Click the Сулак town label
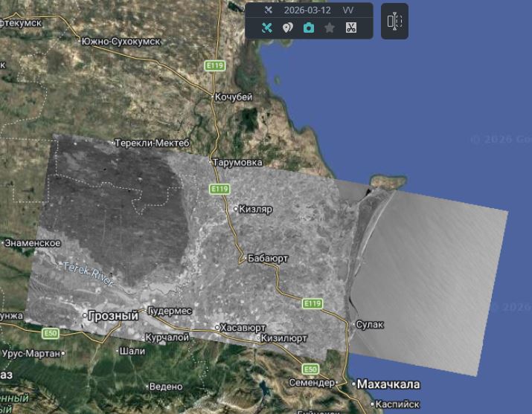Screen dimensions: 532x414 pyautogui.click(x=370, y=325)
